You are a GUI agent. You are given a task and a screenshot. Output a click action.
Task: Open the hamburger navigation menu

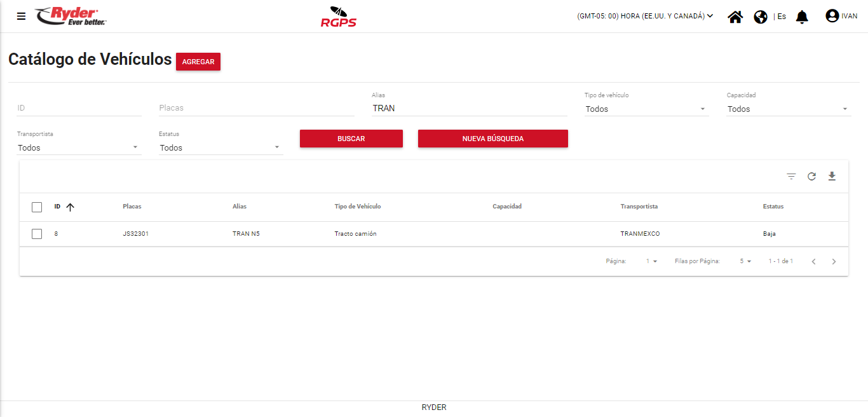coord(22,17)
